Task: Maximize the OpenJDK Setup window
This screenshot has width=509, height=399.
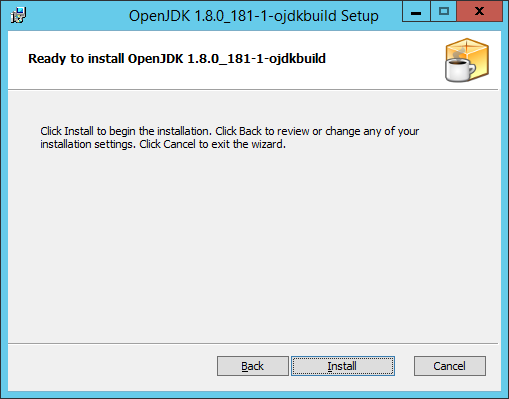Action: coord(444,11)
